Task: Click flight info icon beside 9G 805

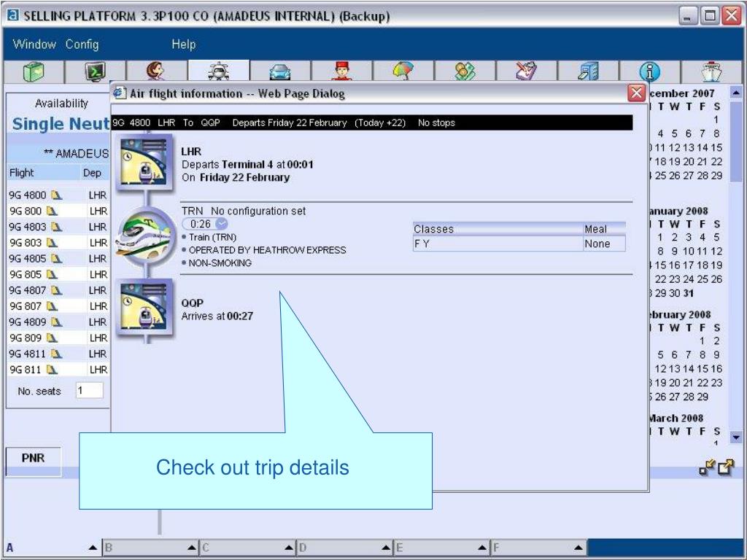Action: pyautogui.click(x=52, y=274)
